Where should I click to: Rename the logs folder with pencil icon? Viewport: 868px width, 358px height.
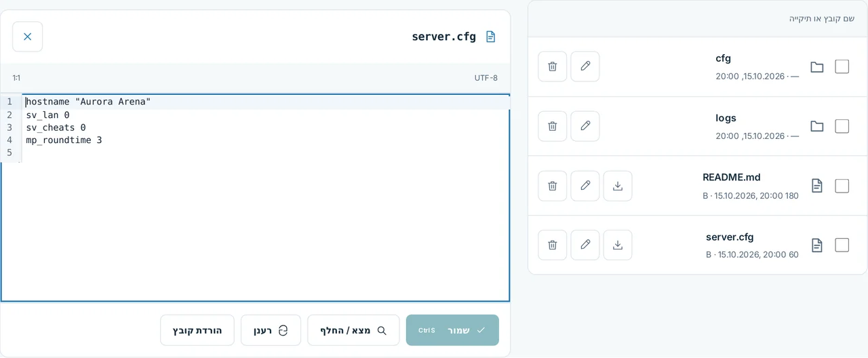585,126
